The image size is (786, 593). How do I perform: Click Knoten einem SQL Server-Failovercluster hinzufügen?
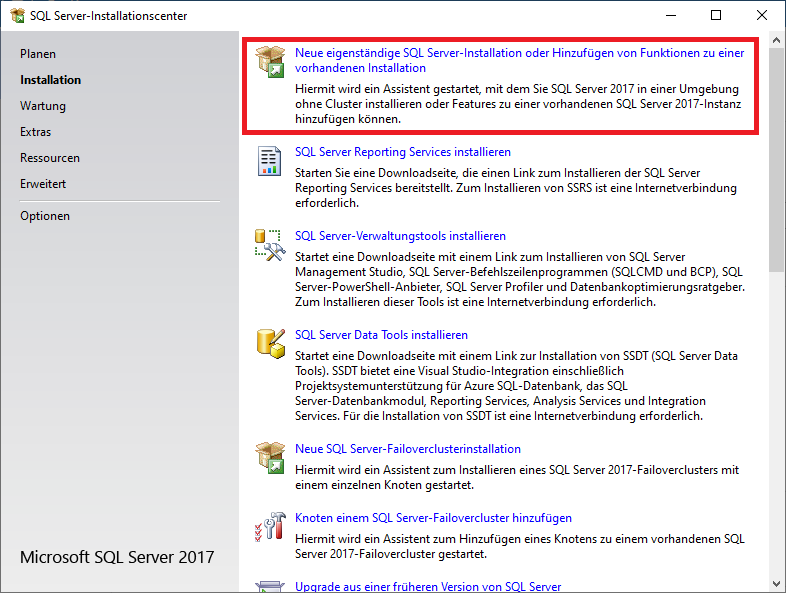coord(433,518)
